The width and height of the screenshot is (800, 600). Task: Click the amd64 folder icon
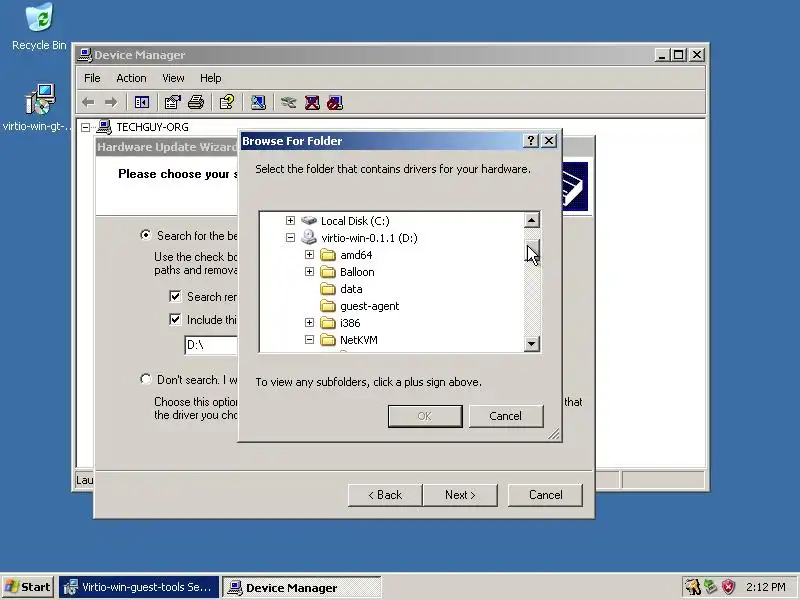(328, 255)
